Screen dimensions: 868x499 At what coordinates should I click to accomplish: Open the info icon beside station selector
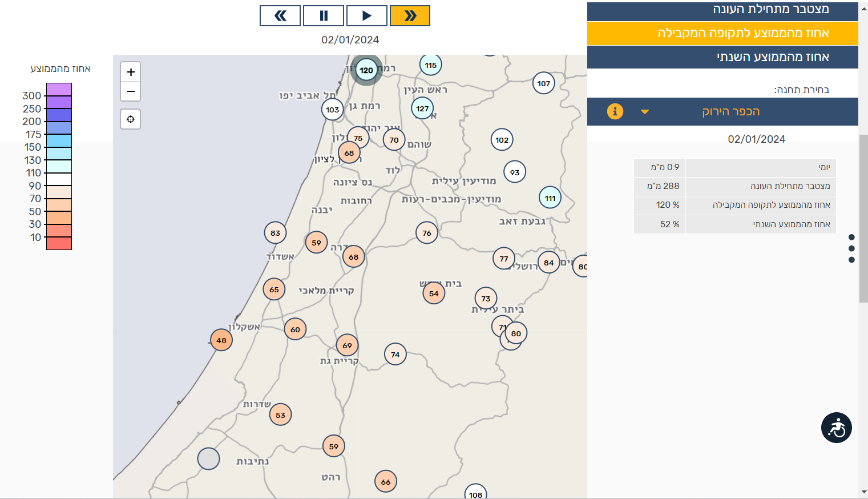click(615, 111)
